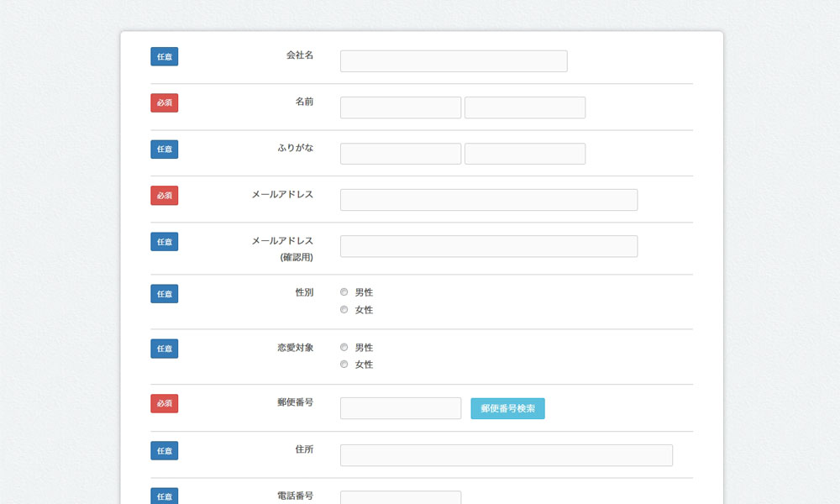Click the 郵便番号 input field
This screenshot has height=504, width=840.
point(401,408)
